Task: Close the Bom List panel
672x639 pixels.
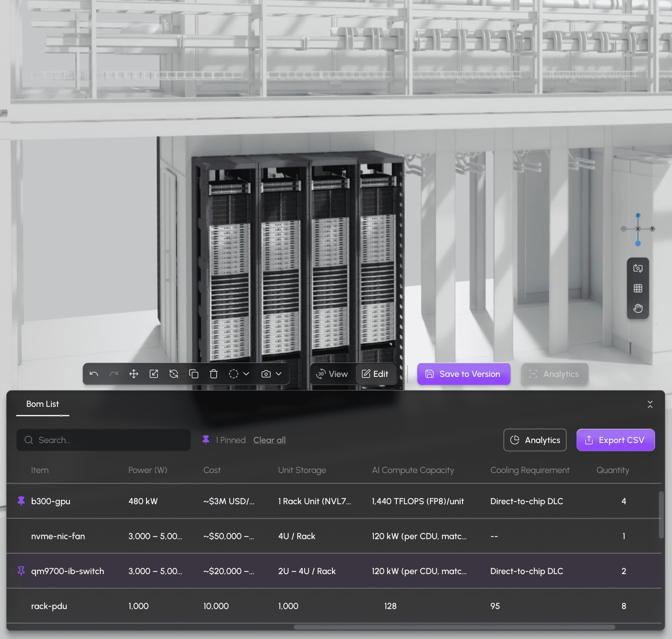Action: point(650,404)
